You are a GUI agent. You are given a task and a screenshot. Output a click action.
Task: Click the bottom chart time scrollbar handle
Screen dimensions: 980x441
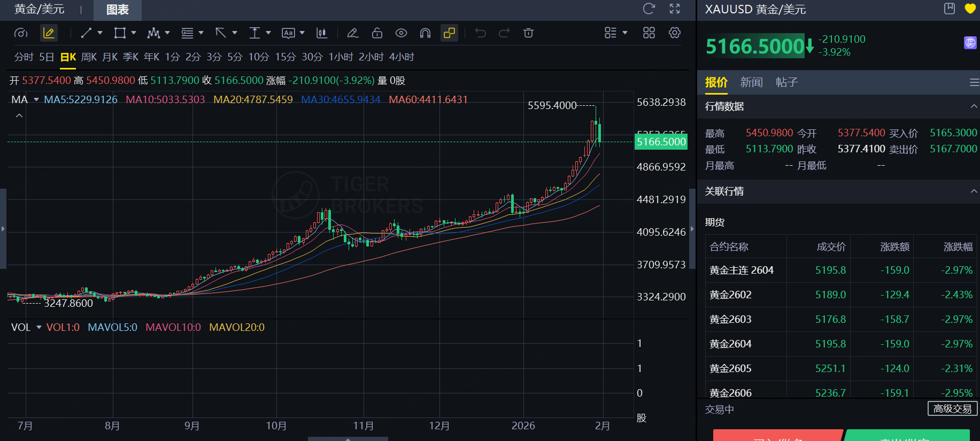click(x=348, y=438)
